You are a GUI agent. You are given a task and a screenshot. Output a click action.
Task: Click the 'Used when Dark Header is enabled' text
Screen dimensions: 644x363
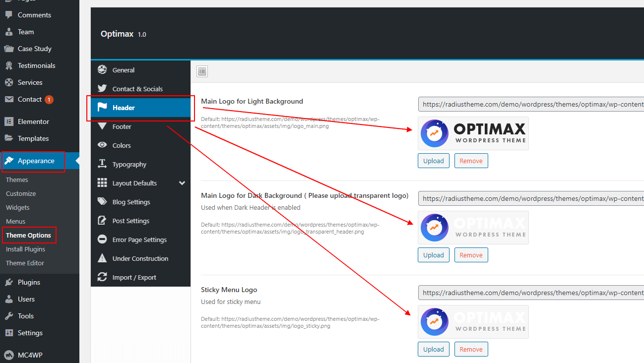pyautogui.click(x=251, y=207)
